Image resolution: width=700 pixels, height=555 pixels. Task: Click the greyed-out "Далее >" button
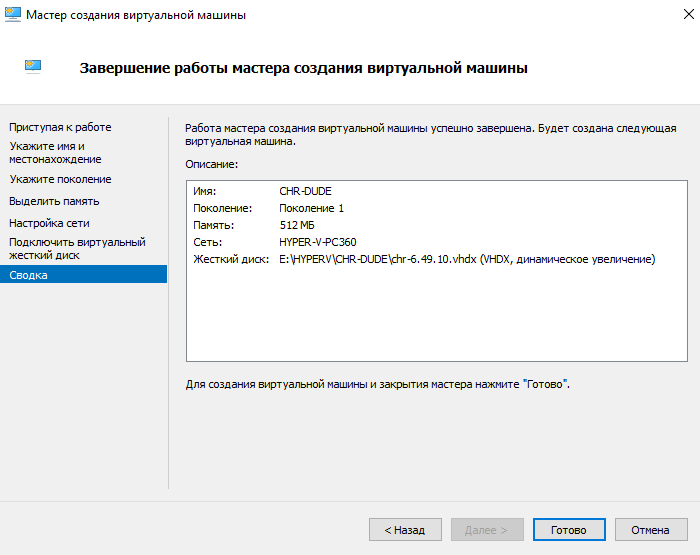tap(486, 530)
